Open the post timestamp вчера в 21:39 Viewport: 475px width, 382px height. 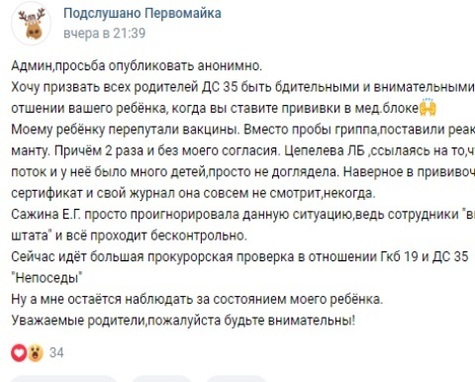(105, 33)
